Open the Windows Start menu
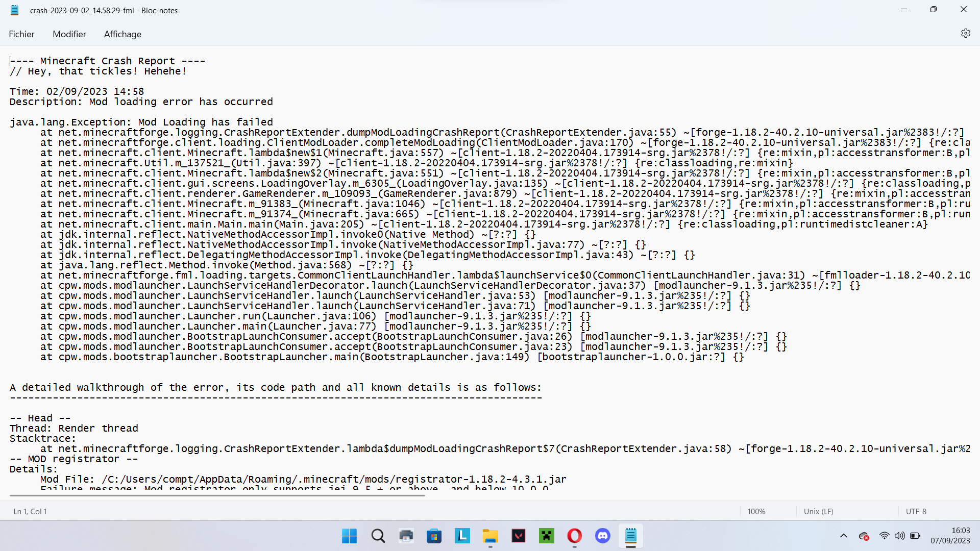 [350, 536]
